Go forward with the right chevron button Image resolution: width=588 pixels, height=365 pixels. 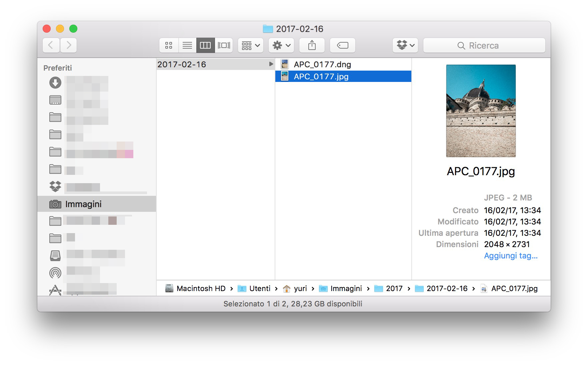click(69, 45)
